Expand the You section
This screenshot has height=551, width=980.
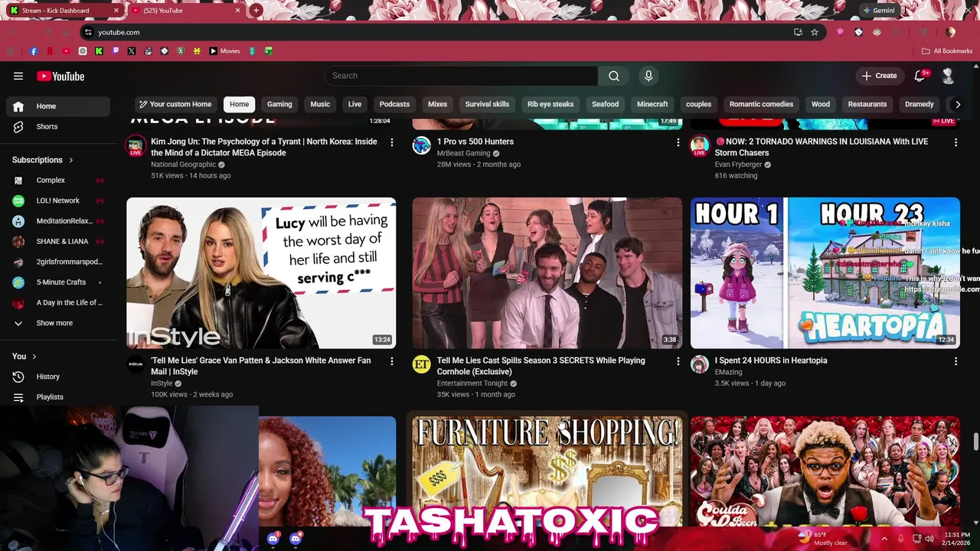(24, 356)
